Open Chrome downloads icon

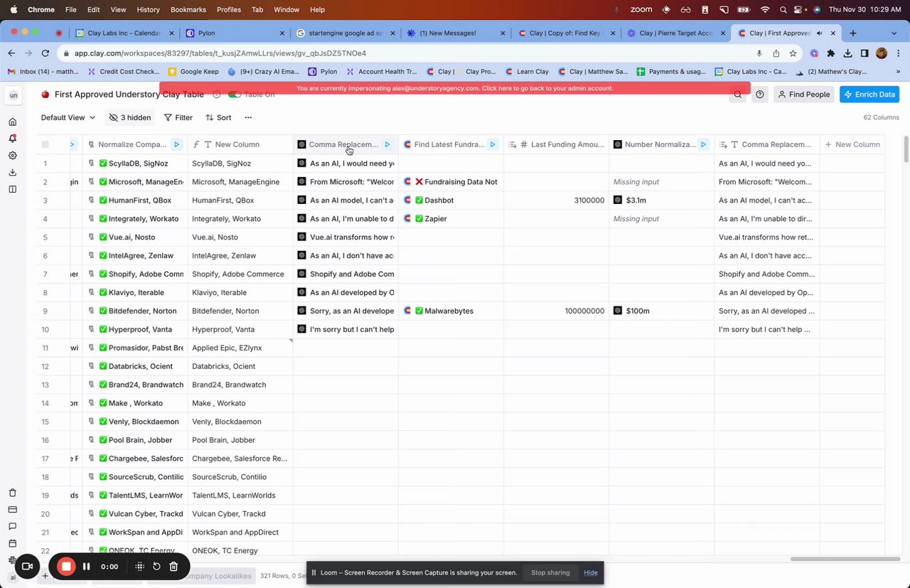(x=848, y=53)
